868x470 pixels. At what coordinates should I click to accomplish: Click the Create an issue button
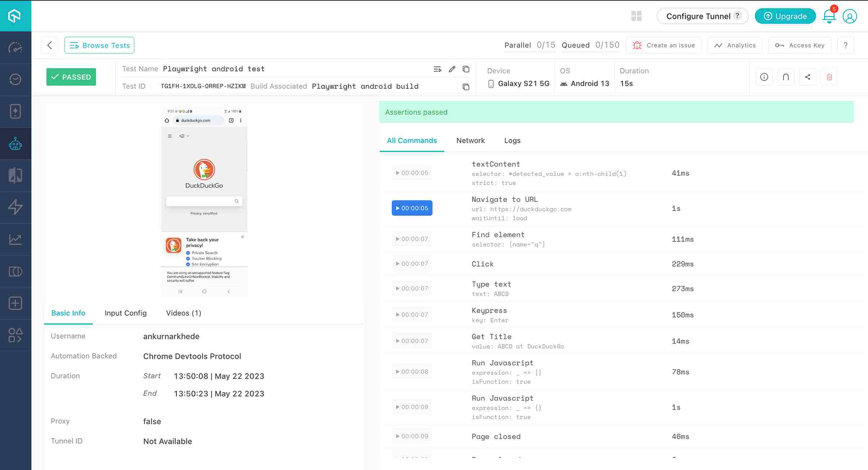click(x=664, y=45)
